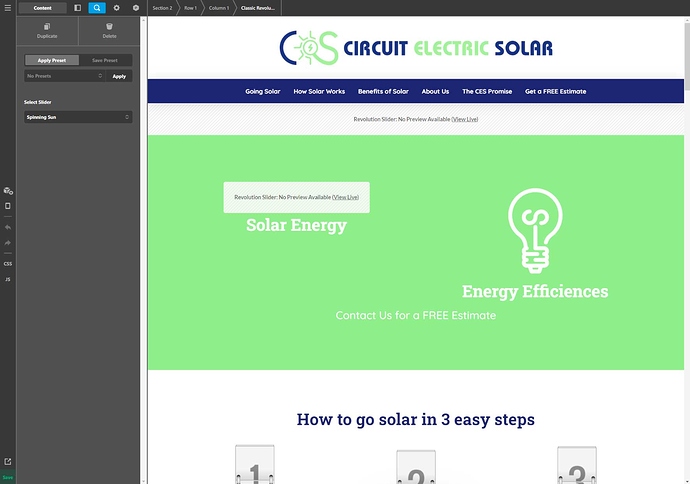Viewport: 690px width, 484px height.
Task: Open the theme options palette icon
Action: (8, 191)
